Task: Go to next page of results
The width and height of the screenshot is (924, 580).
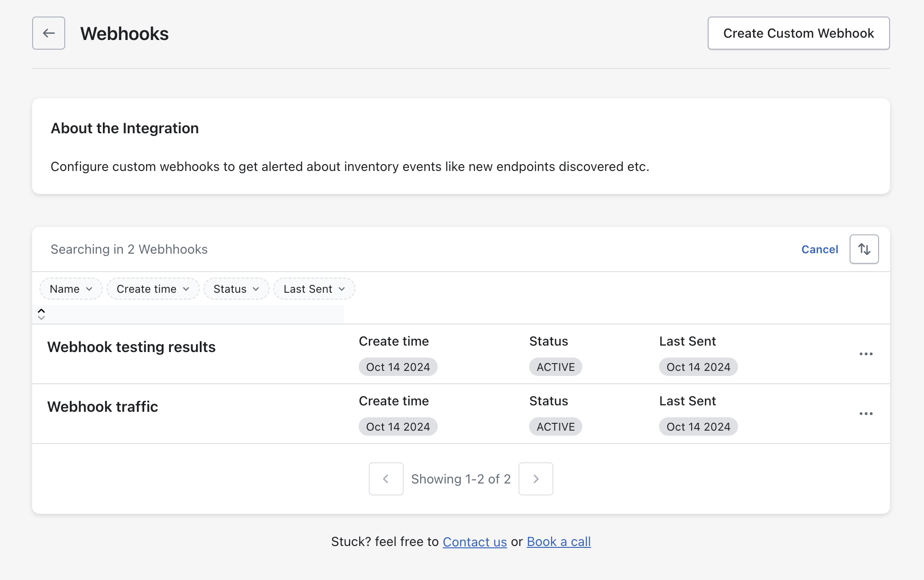Action: tap(535, 479)
